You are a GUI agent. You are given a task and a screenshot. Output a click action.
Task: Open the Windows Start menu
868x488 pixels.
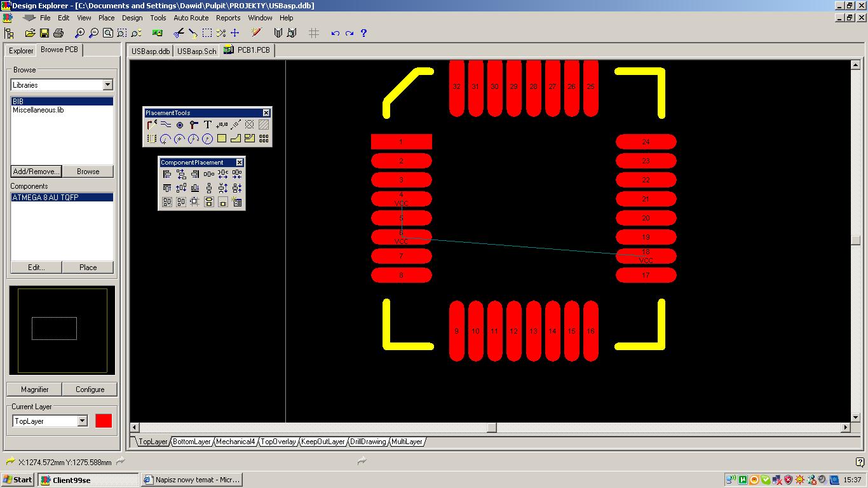18,480
